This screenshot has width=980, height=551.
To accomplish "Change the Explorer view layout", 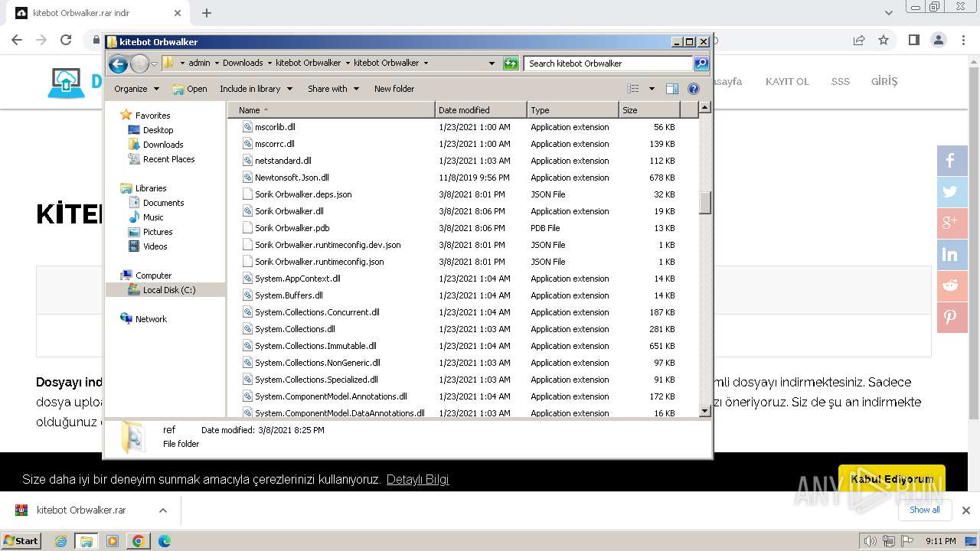I will [x=633, y=89].
